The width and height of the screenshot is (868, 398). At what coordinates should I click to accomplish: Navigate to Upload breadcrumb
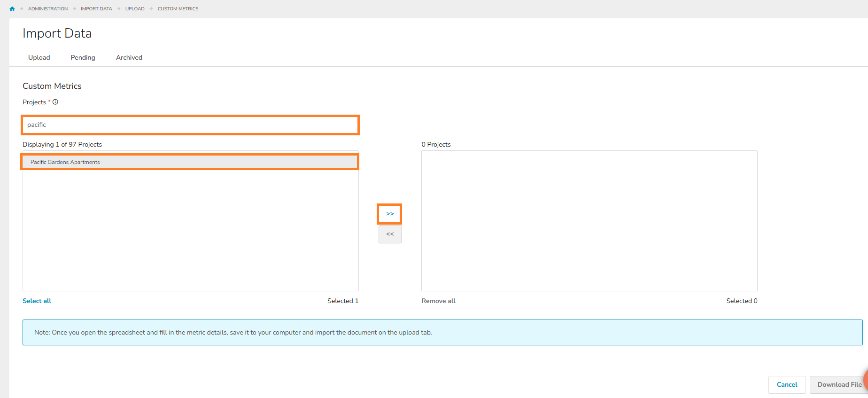(135, 9)
